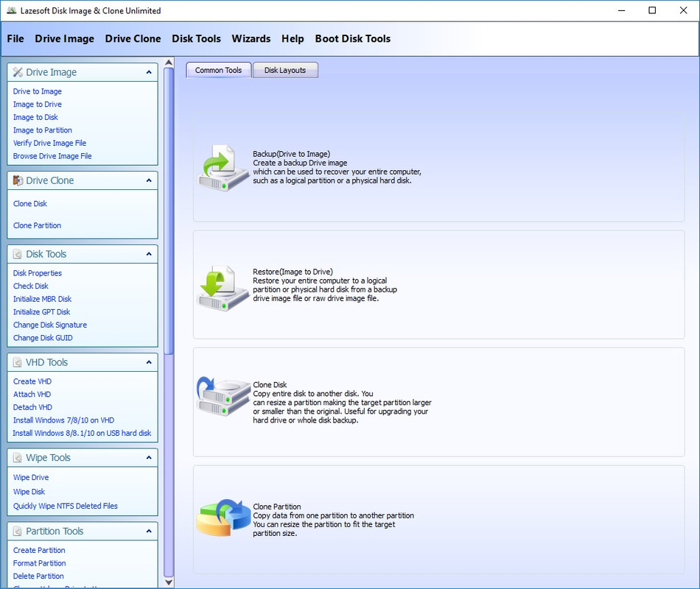The width and height of the screenshot is (700, 589).
Task: Collapse the VHD Tools panel
Action: (x=149, y=362)
